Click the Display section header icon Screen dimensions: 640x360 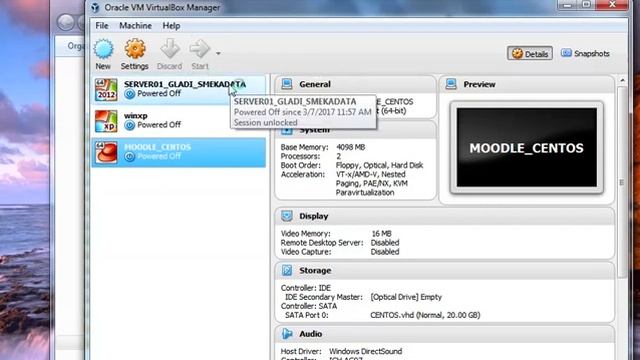(x=287, y=216)
